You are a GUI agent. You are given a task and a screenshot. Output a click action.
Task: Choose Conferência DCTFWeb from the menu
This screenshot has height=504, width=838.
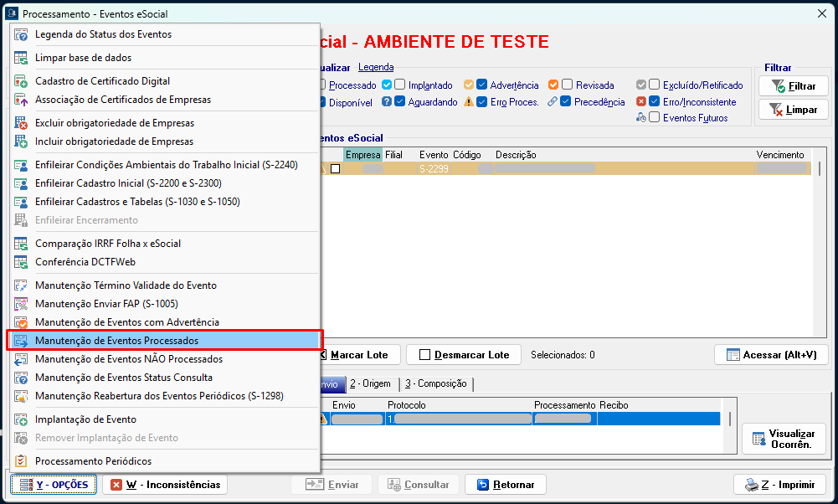pyautogui.click(x=85, y=262)
